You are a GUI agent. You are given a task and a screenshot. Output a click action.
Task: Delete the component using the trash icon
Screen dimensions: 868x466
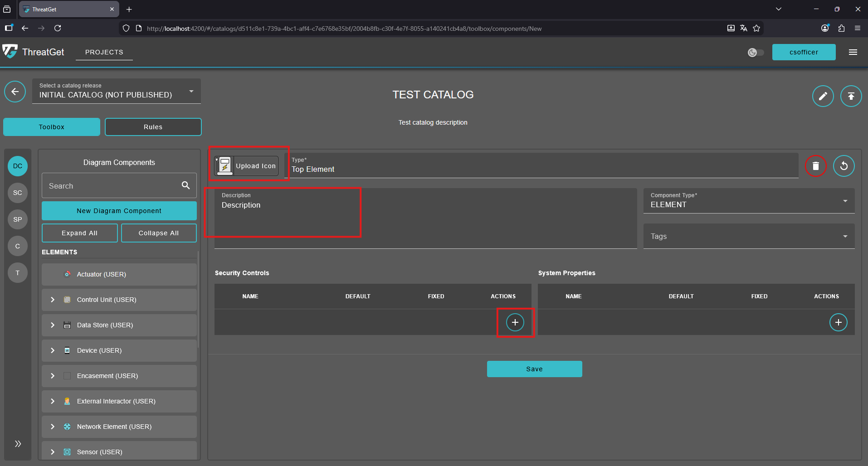815,166
